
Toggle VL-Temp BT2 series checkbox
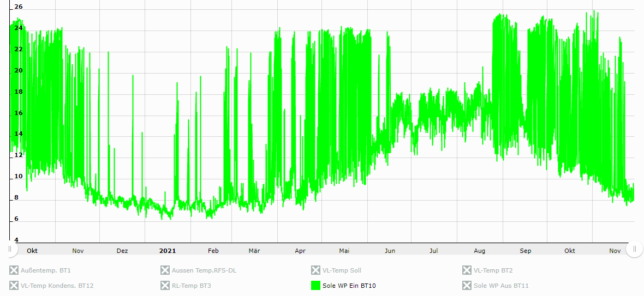[x=467, y=270]
